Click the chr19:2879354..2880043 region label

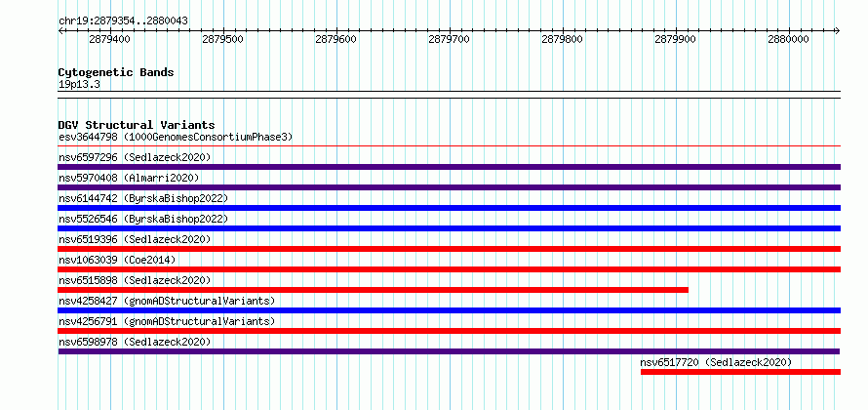123,21
